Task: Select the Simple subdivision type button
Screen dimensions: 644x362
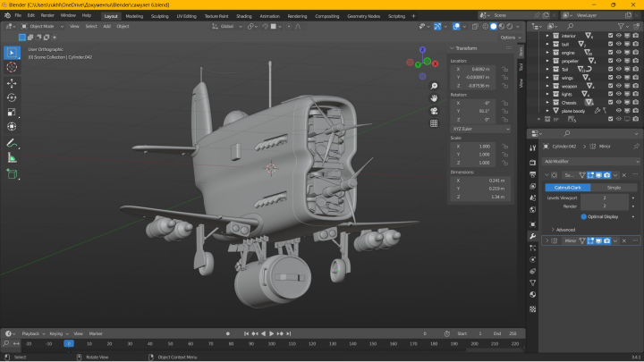Action: tap(614, 188)
